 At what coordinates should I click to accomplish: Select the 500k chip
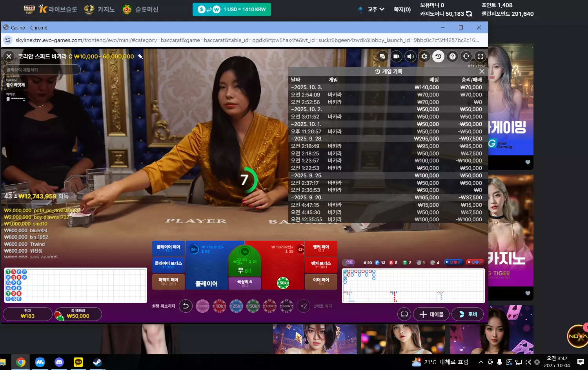pyautogui.click(x=286, y=306)
